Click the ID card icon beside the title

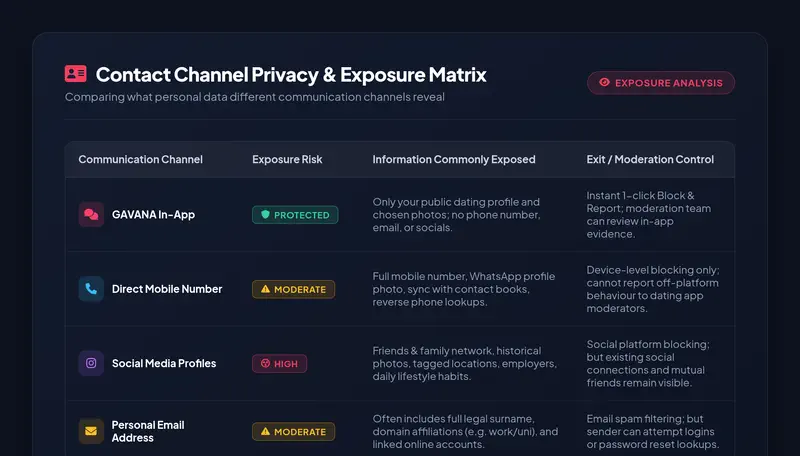pos(76,73)
